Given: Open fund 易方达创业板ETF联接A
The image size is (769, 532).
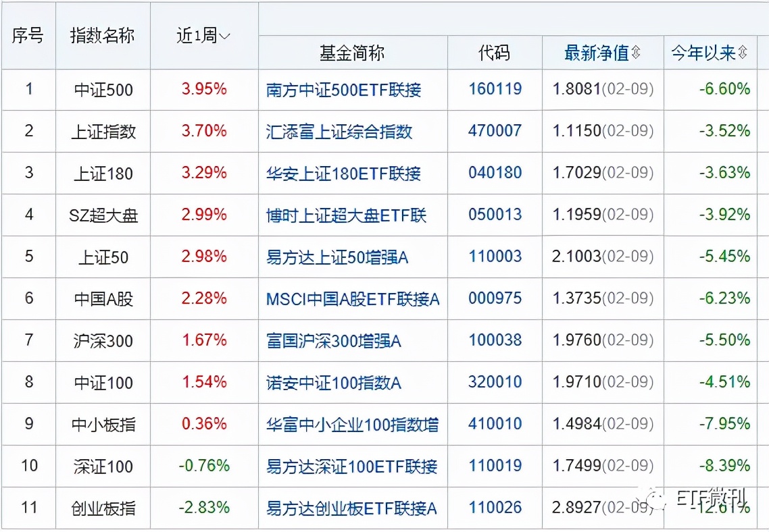Looking at the screenshot, I should click(x=351, y=508).
